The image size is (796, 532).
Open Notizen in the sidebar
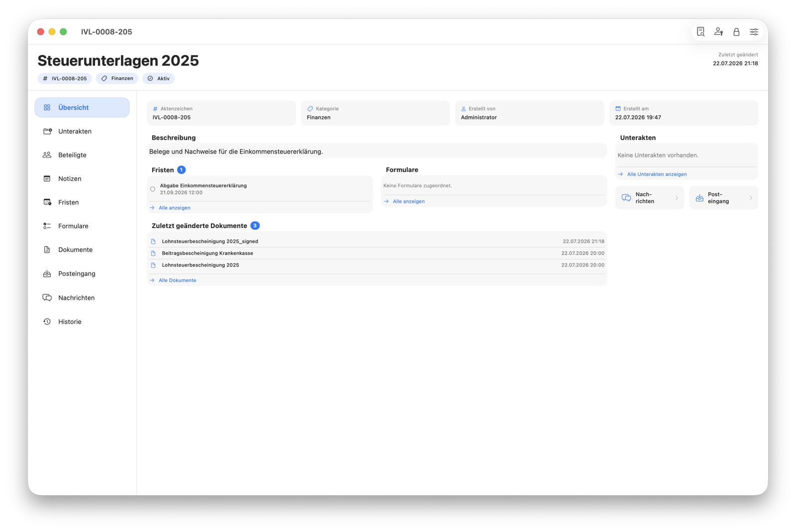pyautogui.click(x=82, y=179)
